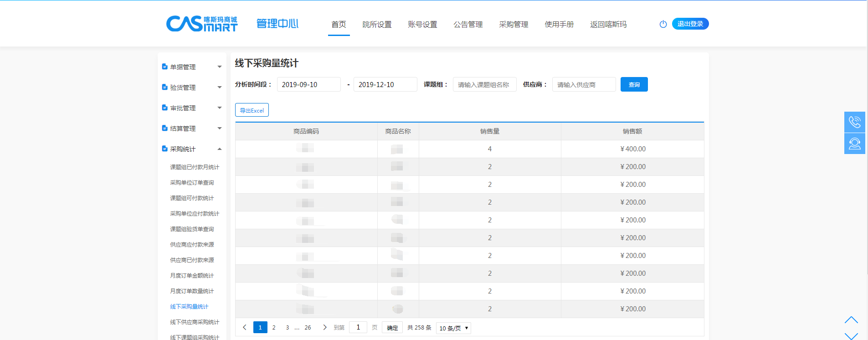Image resolution: width=868 pixels, height=340 pixels.
Task: Click the scroll-down chevron icon
Action: tap(851, 336)
